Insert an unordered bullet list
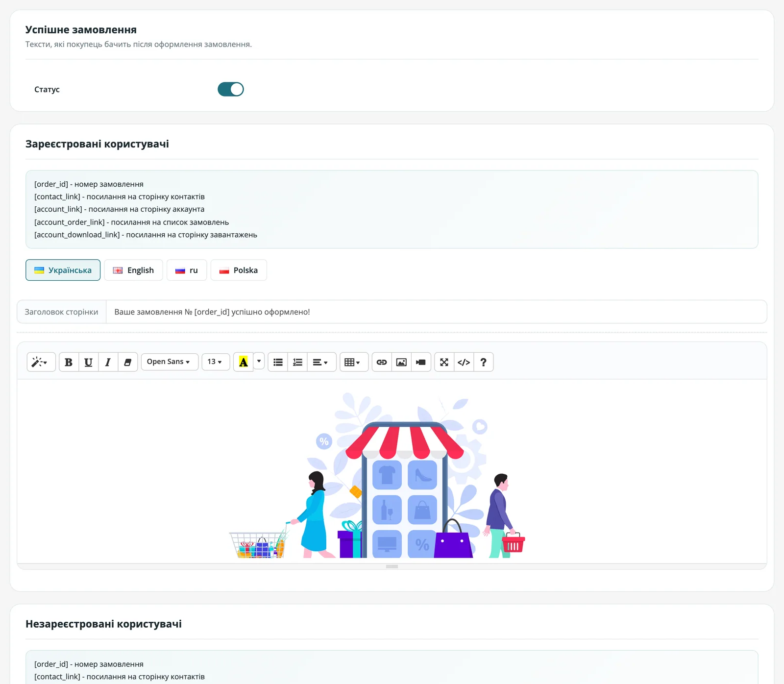 point(278,362)
